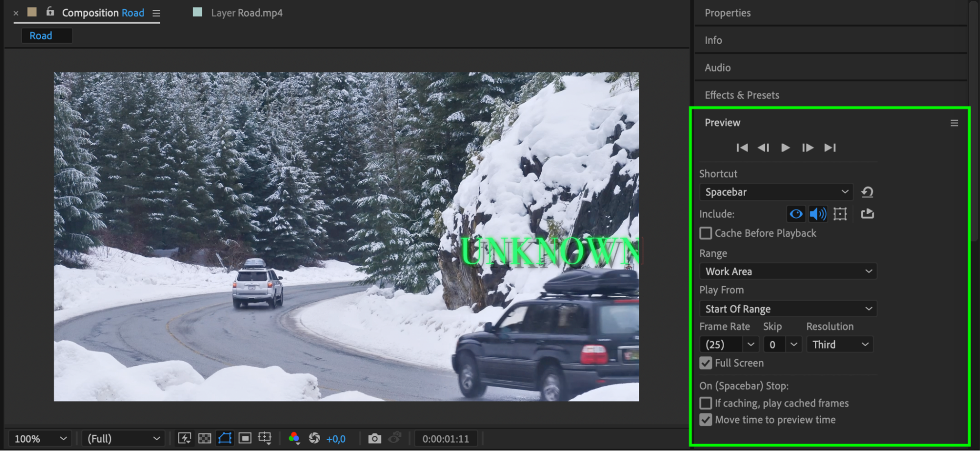Screen dimensions: 980x451
Task: Open the Work Area range dropdown
Action: 788,271
